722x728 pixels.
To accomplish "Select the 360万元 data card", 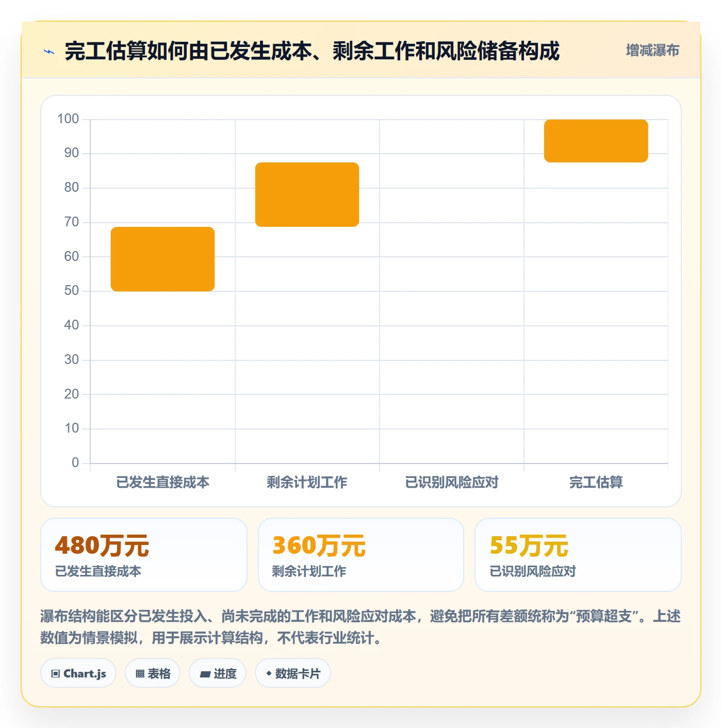I will (x=361, y=555).
